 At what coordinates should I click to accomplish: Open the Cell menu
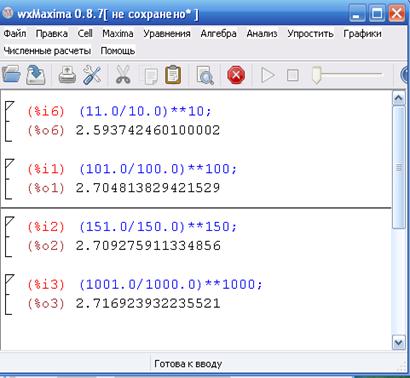click(85, 33)
